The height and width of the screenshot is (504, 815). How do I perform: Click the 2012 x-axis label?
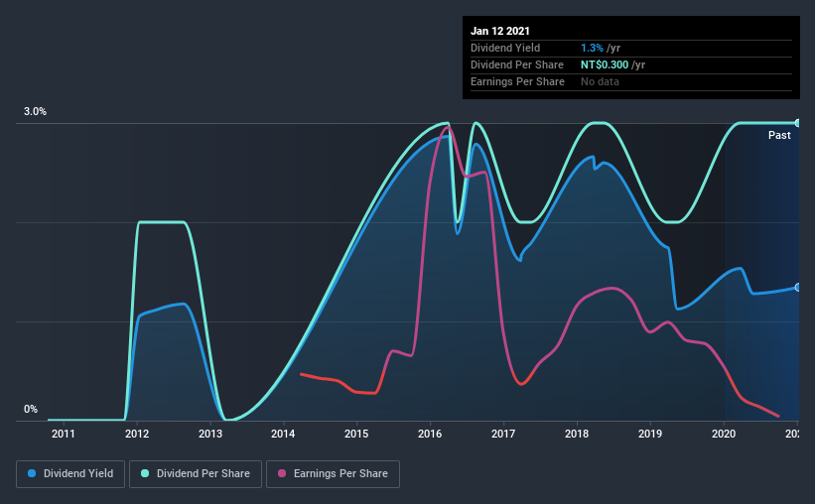(x=137, y=434)
